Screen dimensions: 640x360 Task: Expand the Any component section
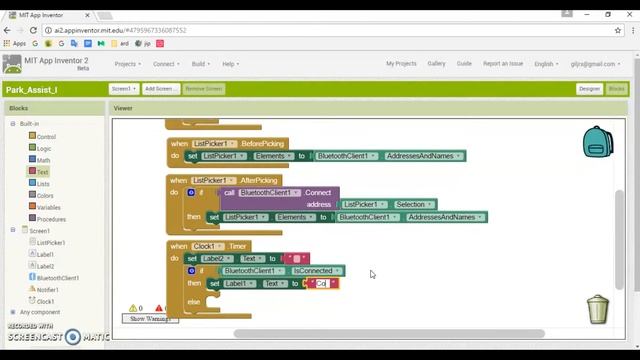(x=13, y=312)
